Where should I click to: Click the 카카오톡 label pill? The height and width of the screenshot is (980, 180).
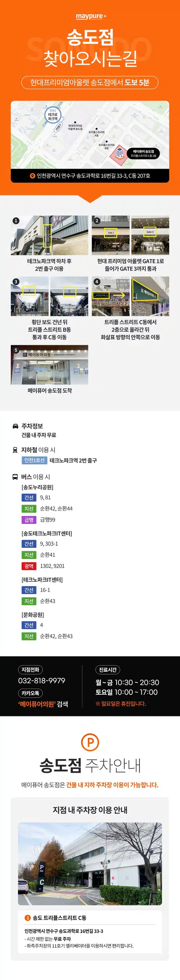(x=31, y=693)
